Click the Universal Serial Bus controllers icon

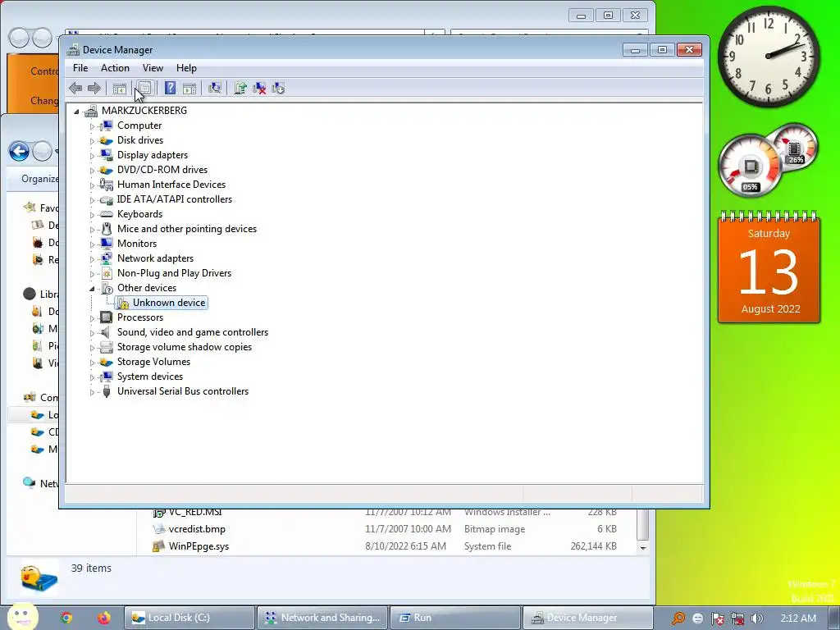[107, 391]
